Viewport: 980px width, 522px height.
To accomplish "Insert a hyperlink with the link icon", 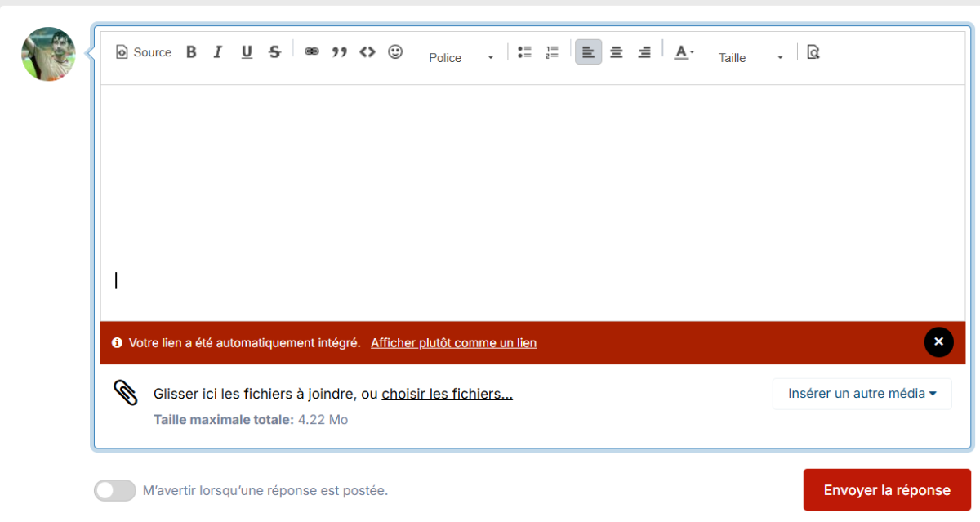I will pyautogui.click(x=312, y=52).
